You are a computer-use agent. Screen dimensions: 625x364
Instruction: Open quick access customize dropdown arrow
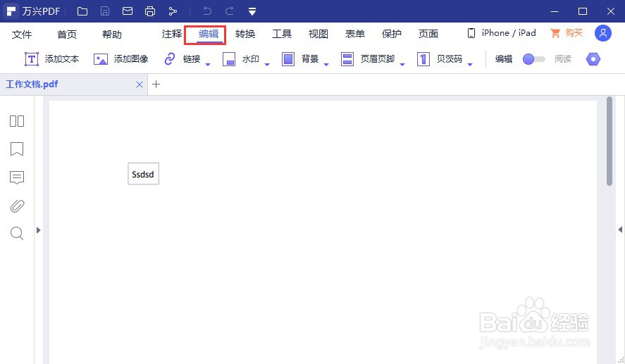pyautogui.click(x=252, y=11)
